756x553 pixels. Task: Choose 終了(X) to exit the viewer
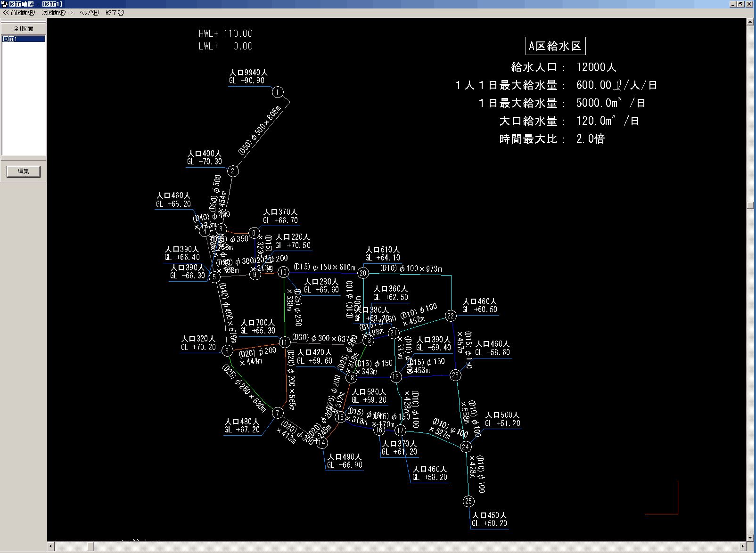pyautogui.click(x=115, y=13)
